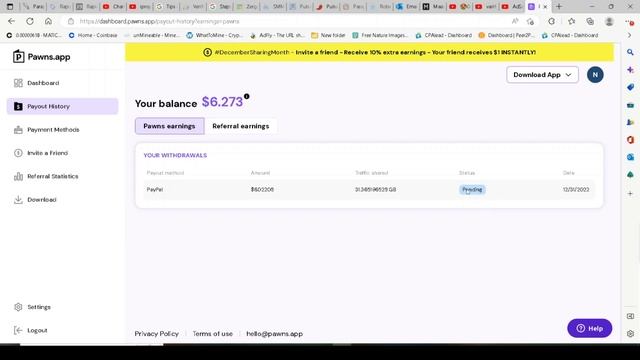The height and width of the screenshot is (360, 640).
Task: Switch to the Step browser tab
Action: (221, 7)
